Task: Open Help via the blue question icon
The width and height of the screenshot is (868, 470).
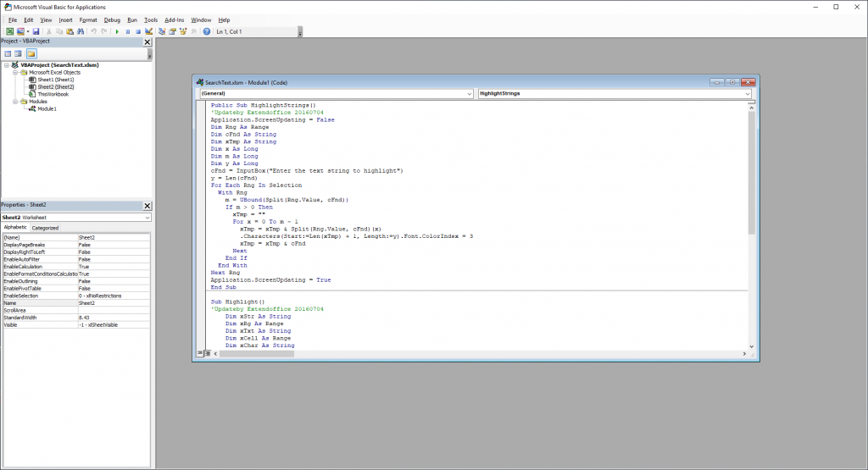Action: (206, 31)
